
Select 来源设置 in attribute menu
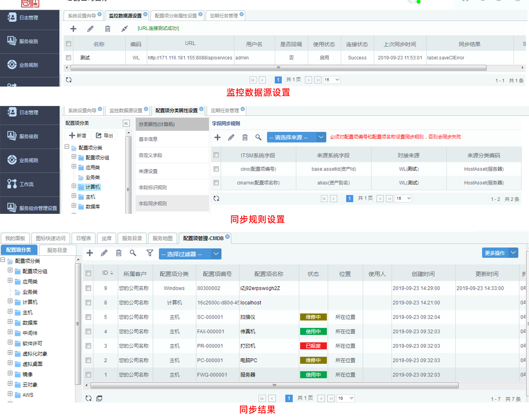point(172,171)
